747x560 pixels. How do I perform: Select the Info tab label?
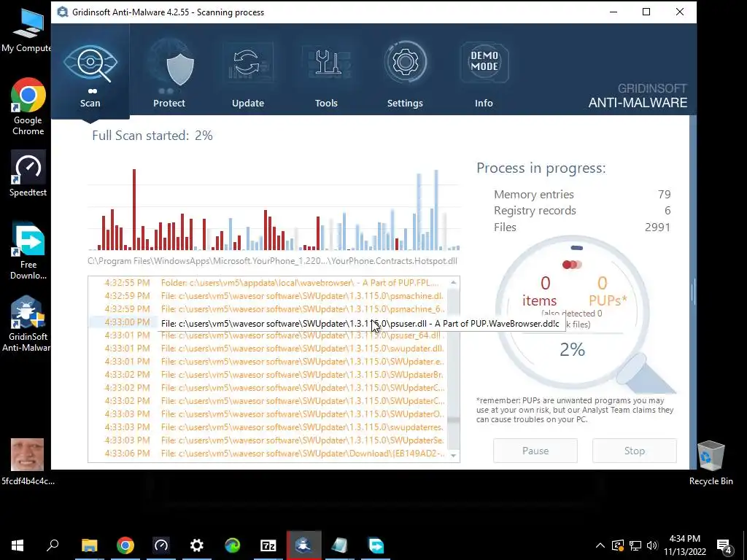click(484, 103)
